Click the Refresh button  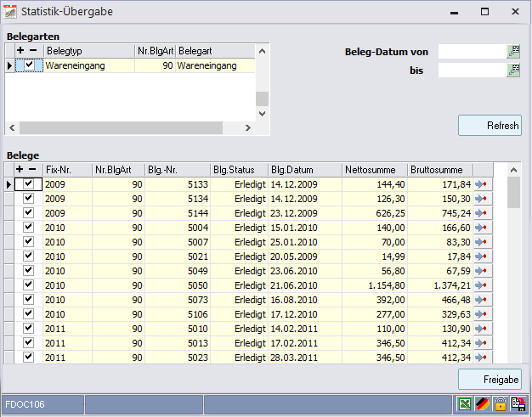click(490, 126)
